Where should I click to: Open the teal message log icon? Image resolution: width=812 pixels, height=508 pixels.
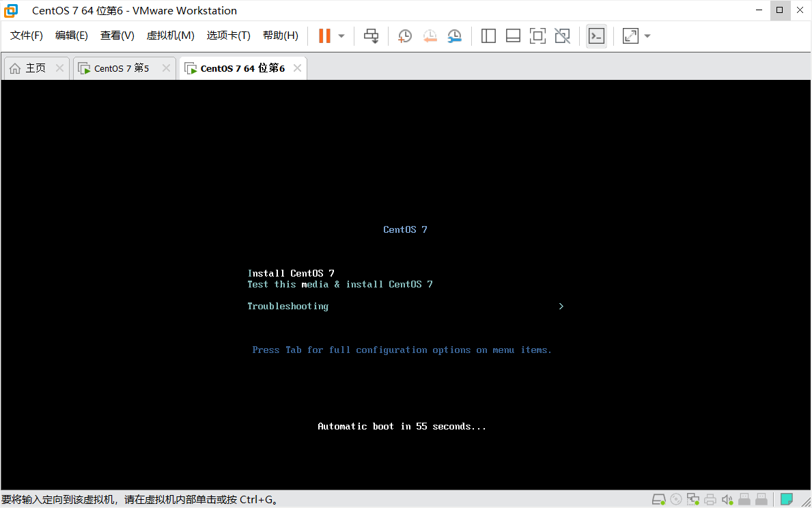click(x=787, y=499)
